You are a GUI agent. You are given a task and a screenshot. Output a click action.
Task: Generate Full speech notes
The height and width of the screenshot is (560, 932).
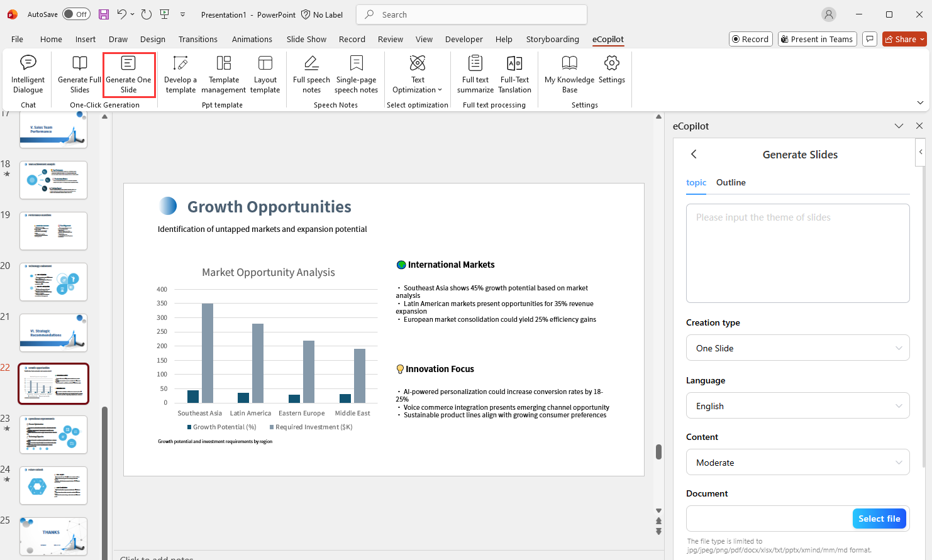311,74
